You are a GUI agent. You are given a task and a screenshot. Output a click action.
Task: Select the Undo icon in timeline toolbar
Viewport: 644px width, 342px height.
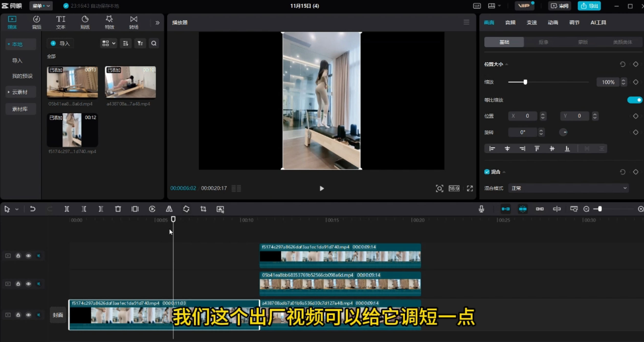coord(32,209)
